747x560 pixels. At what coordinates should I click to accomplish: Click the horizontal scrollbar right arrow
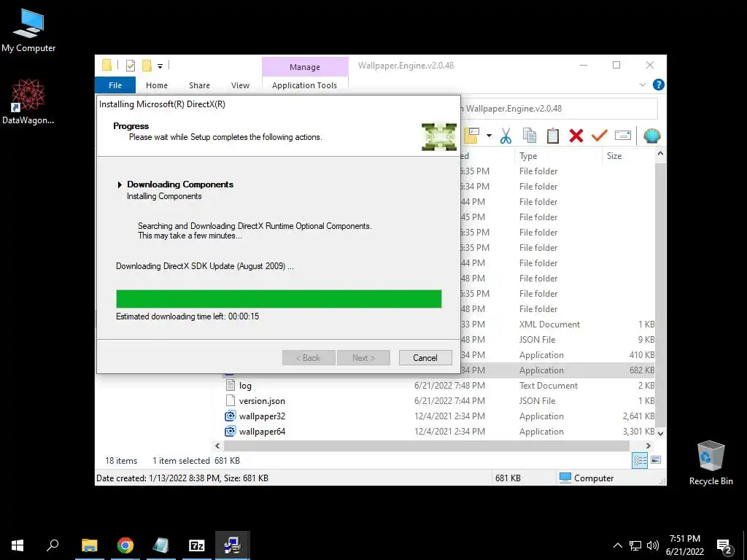click(648, 446)
